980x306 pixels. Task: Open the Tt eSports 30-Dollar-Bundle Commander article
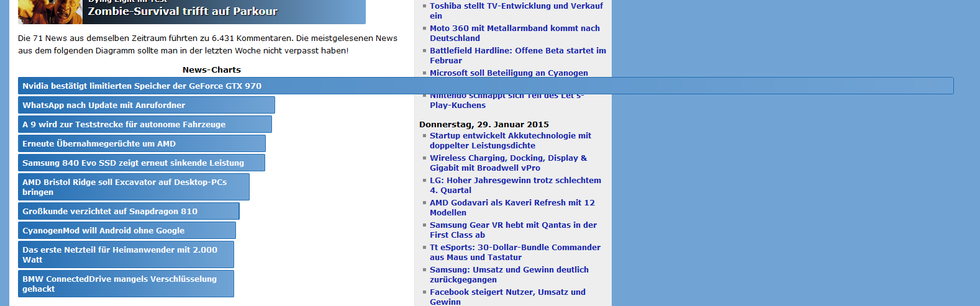pyautogui.click(x=515, y=252)
